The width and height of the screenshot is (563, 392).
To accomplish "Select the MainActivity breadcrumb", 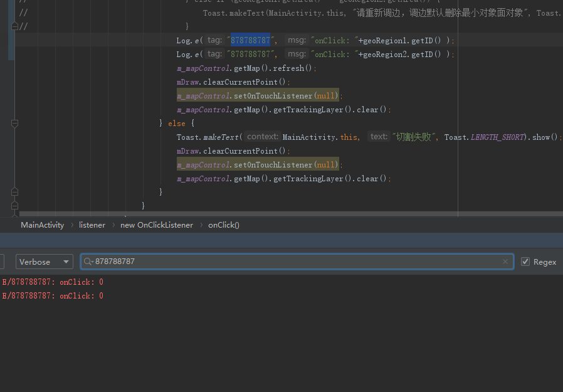I will [x=43, y=225].
